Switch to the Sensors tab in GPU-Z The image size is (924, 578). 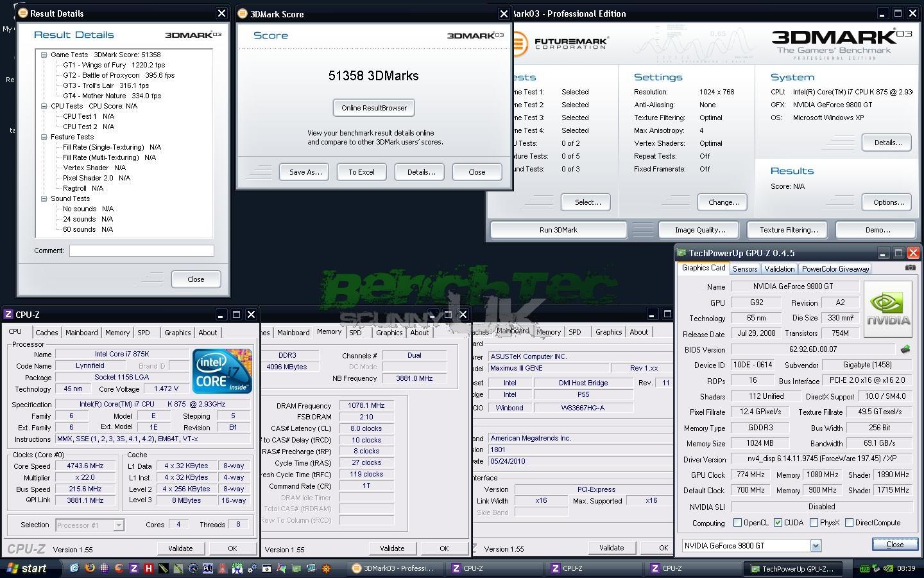pos(744,269)
